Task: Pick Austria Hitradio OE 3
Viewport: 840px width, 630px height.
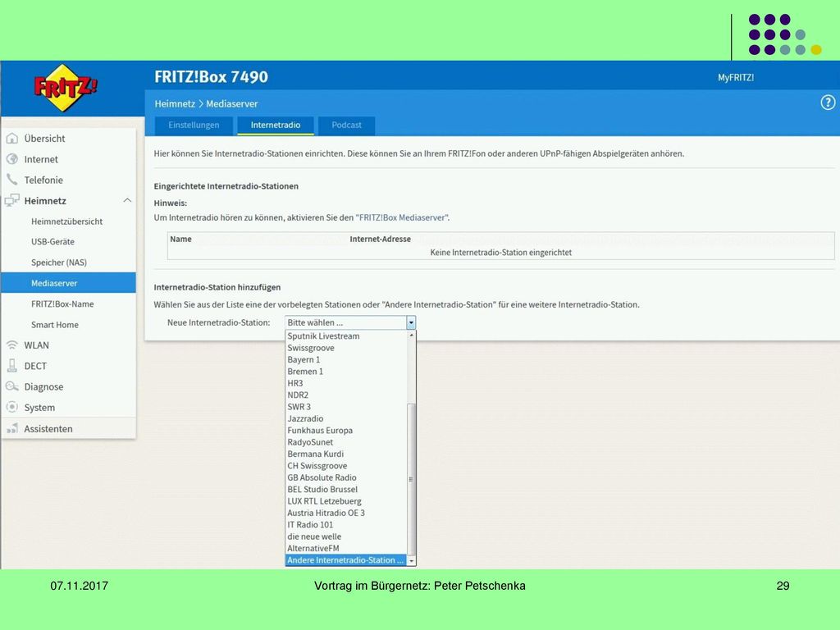Action: click(346, 513)
